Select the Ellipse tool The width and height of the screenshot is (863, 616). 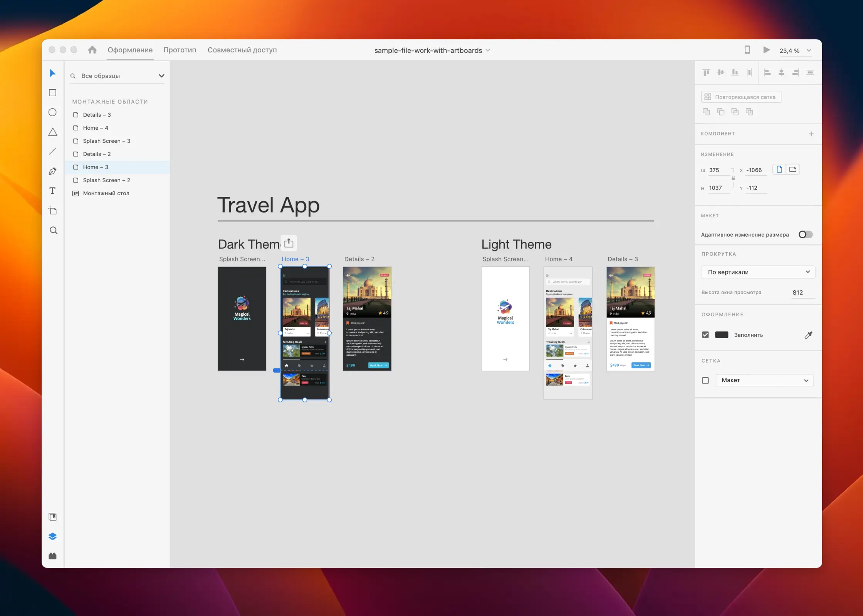coord(52,112)
